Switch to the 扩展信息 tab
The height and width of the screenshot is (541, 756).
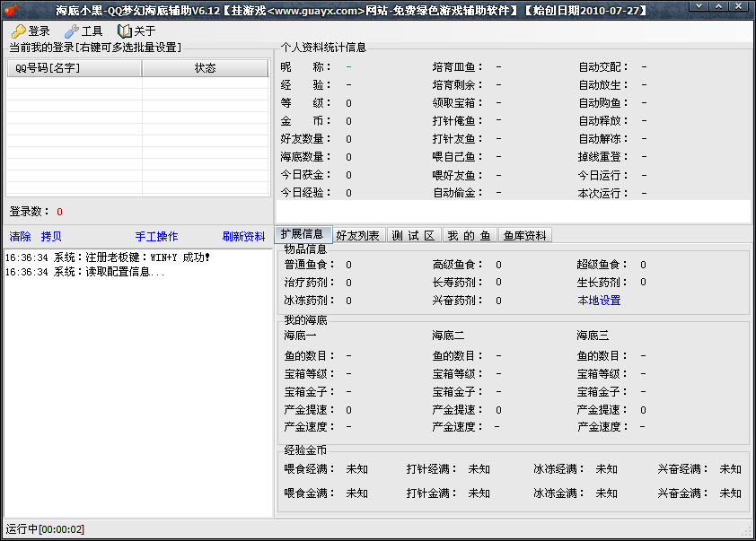[303, 234]
